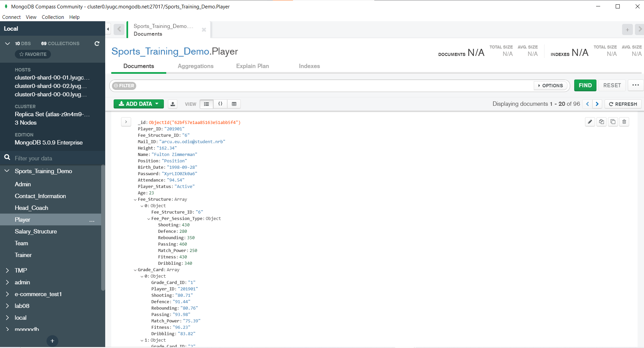Go to previous tab arrow
Viewport: 644px width, 348px height.
119,29
